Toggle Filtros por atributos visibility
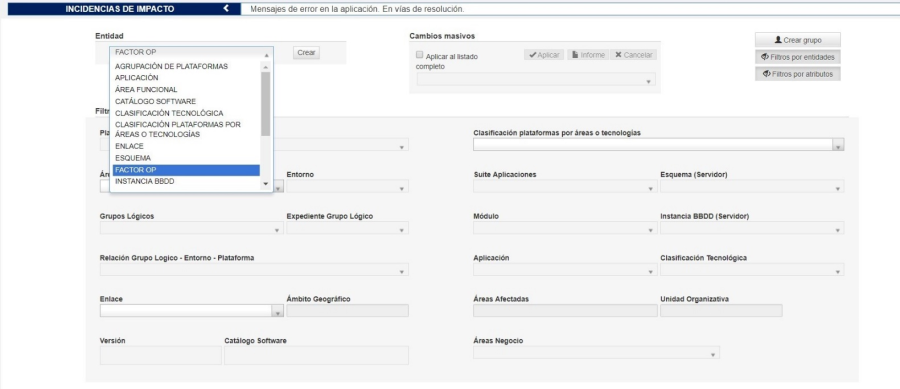Viewport: 900px width, 389px height. 797,74
